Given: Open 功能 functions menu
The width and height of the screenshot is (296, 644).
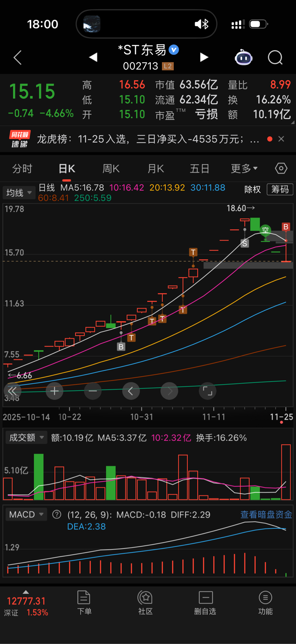Looking at the screenshot, I should [x=265, y=603].
